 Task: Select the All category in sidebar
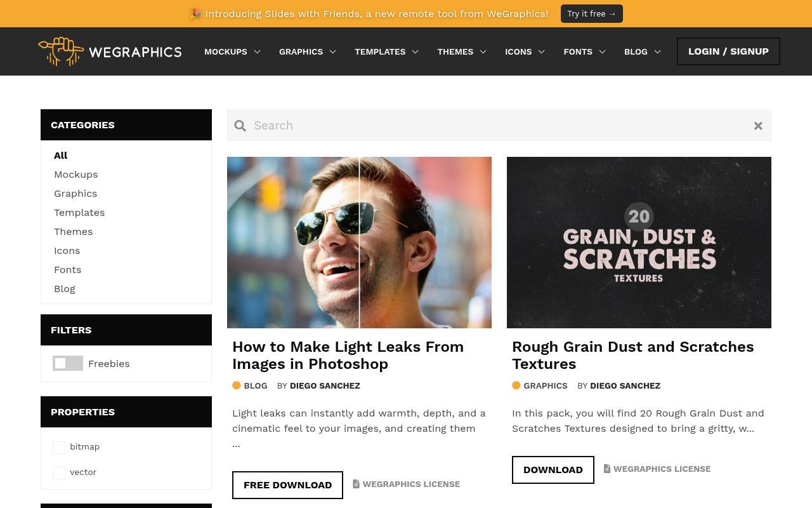coord(61,155)
